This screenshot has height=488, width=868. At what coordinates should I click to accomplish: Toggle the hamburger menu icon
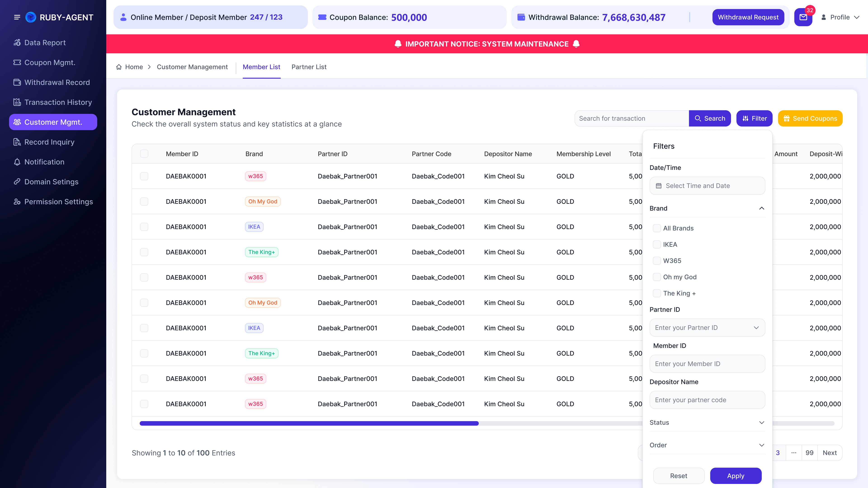(x=17, y=17)
